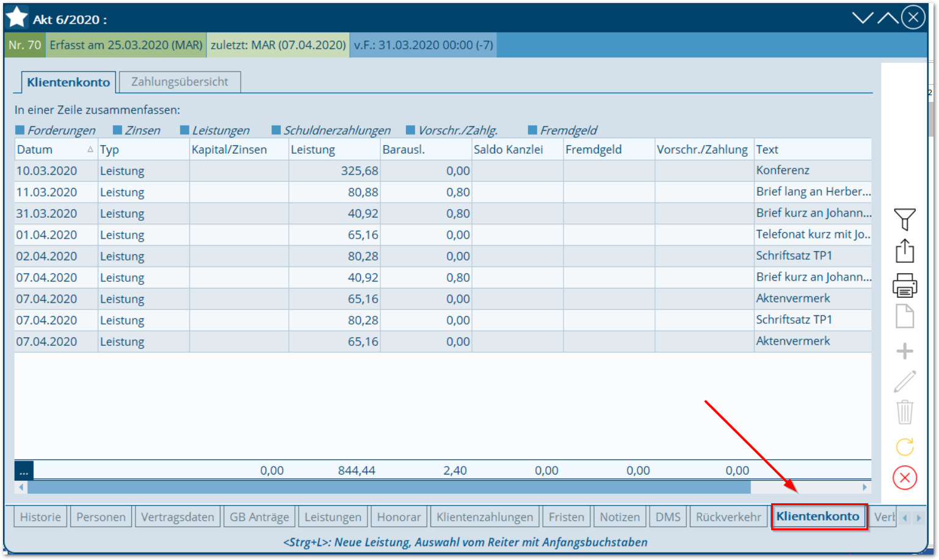Close the Akt 6/2020 window
This screenshot has height=560, width=939.
pyautogui.click(x=913, y=18)
